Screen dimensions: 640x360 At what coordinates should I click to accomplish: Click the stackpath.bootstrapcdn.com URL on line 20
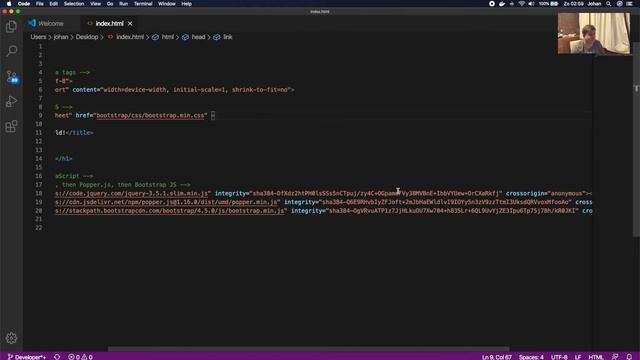[170, 211]
